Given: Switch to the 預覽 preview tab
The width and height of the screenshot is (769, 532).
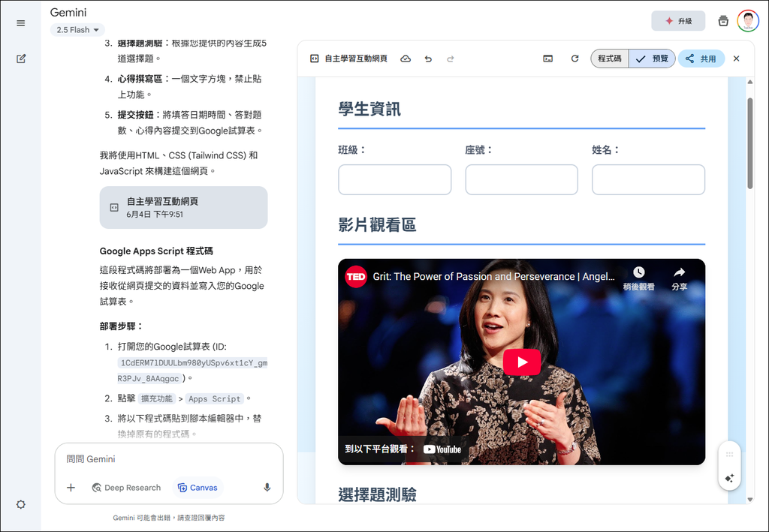Looking at the screenshot, I should click(x=652, y=59).
